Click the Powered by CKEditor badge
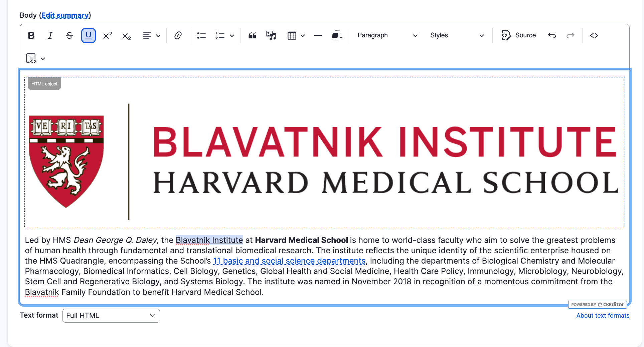Screen dimensions: 644x347 (x=598, y=305)
